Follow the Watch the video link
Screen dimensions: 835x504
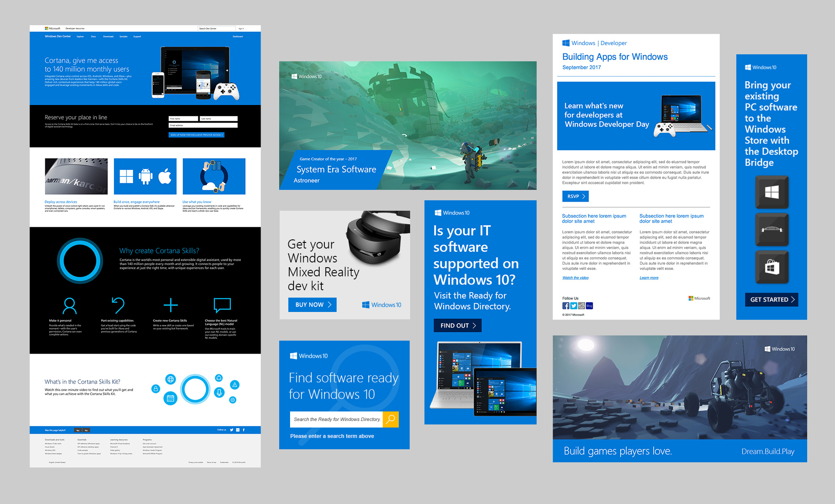click(x=575, y=278)
